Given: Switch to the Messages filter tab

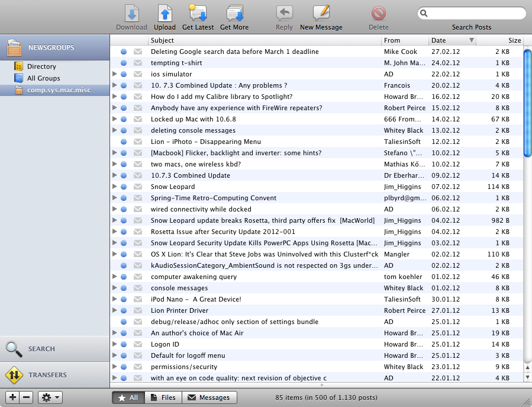Looking at the screenshot, I should click(209, 398).
